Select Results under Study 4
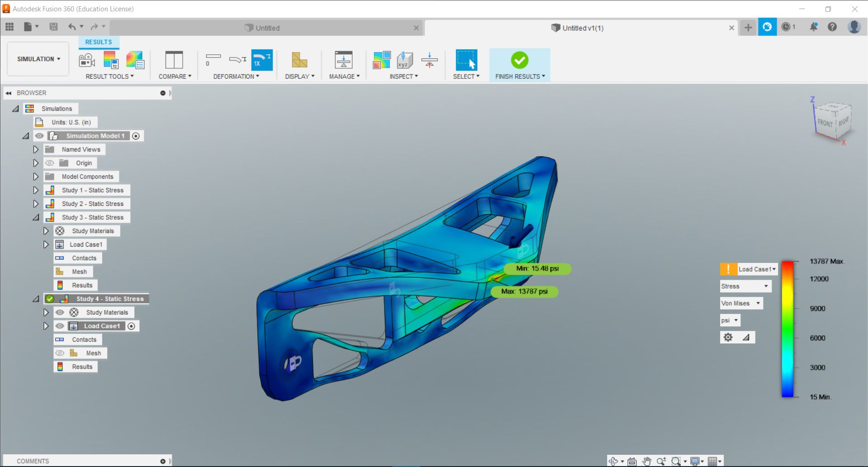The width and height of the screenshot is (868, 467). click(82, 367)
